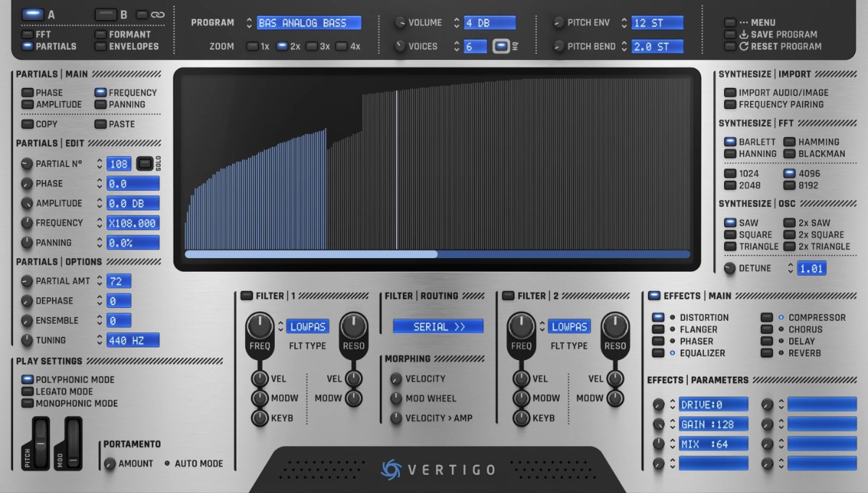Click the Volume knob
Screen dimensions: 868x493
pyautogui.click(x=400, y=23)
